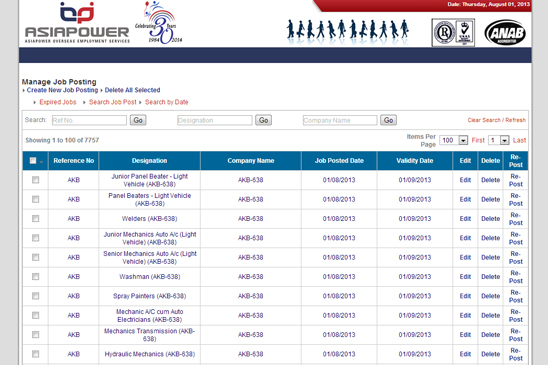
Task: Click Go next to Company Name field
Action: point(388,120)
